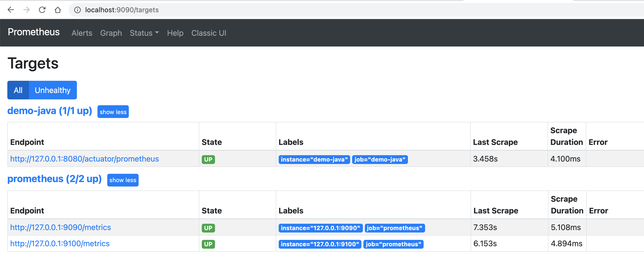
Task: Click the browser forward arrow
Action: [26, 10]
